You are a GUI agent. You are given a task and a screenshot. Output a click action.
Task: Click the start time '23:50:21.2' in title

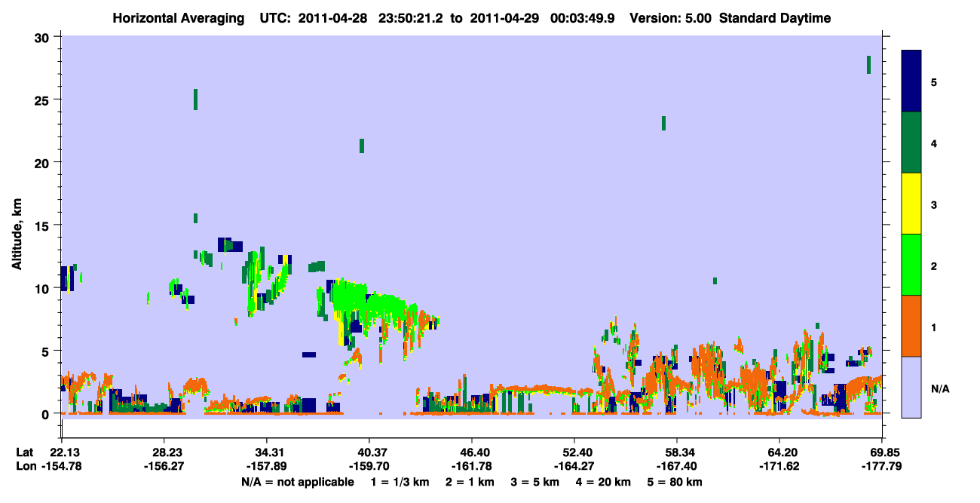(x=411, y=18)
